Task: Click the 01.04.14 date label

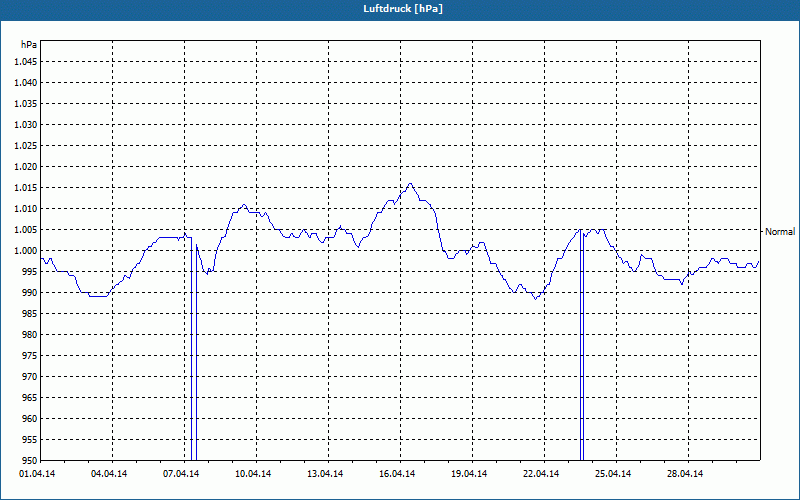Action: click(x=37, y=474)
